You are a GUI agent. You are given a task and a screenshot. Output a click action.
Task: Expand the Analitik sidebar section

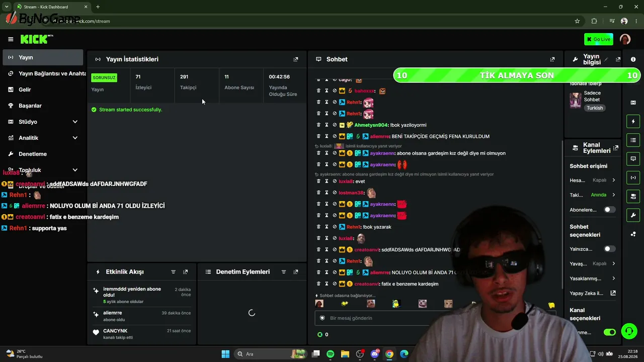click(75, 138)
